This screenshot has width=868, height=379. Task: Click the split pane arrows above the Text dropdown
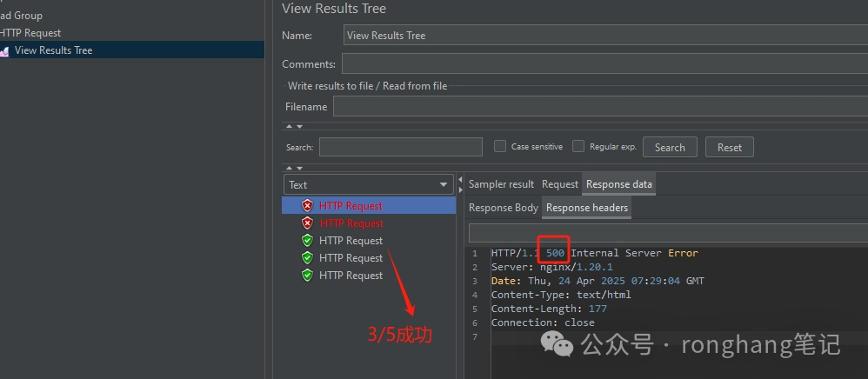point(294,168)
